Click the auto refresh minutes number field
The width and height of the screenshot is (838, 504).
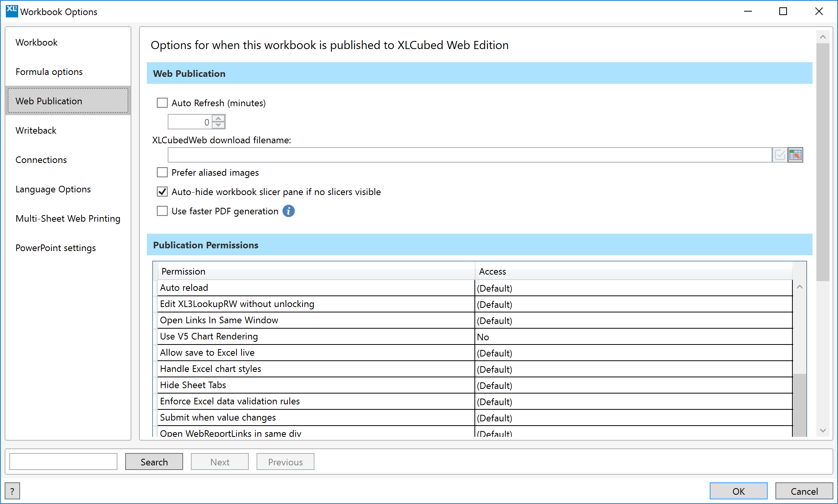(x=190, y=122)
